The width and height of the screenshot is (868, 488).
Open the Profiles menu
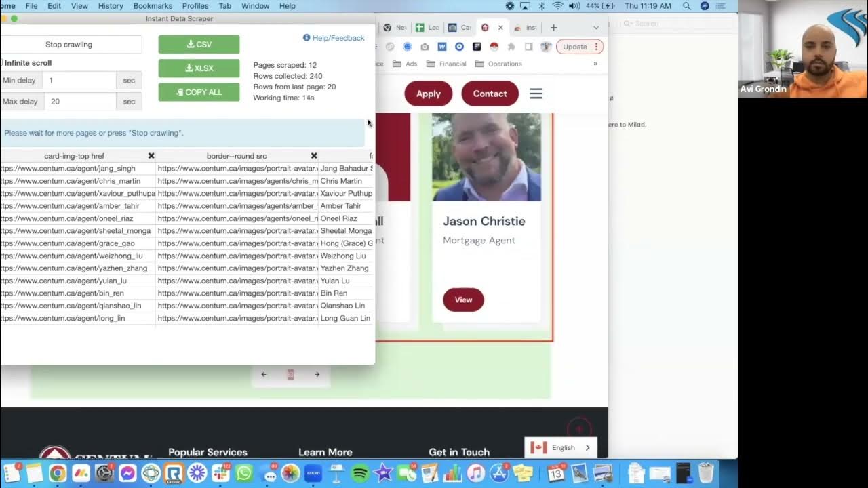[x=195, y=6]
